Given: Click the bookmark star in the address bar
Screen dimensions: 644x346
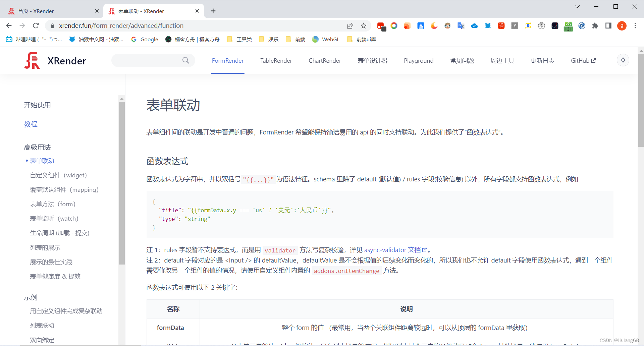Looking at the screenshot, I should tap(364, 26).
